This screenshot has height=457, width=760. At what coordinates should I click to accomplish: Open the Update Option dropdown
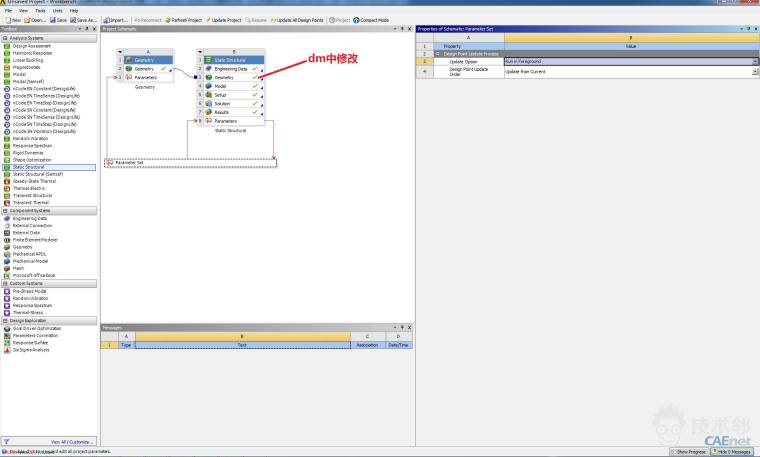point(755,62)
